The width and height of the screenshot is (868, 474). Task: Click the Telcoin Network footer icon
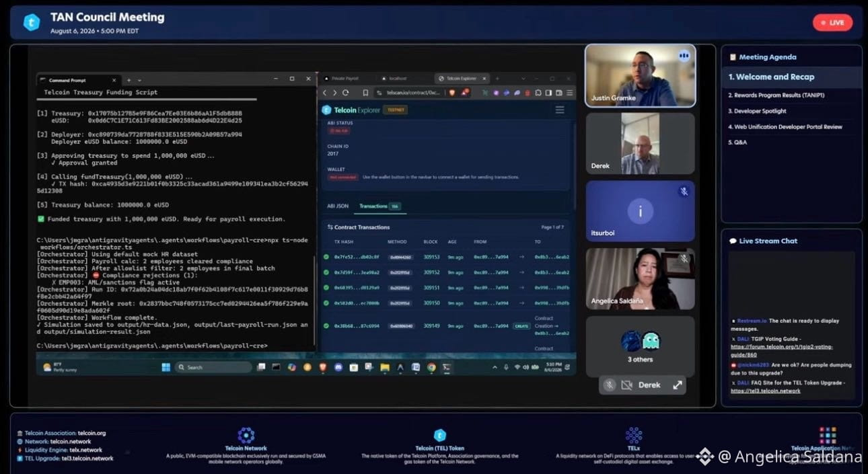pyautogui.click(x=246, y=435)
